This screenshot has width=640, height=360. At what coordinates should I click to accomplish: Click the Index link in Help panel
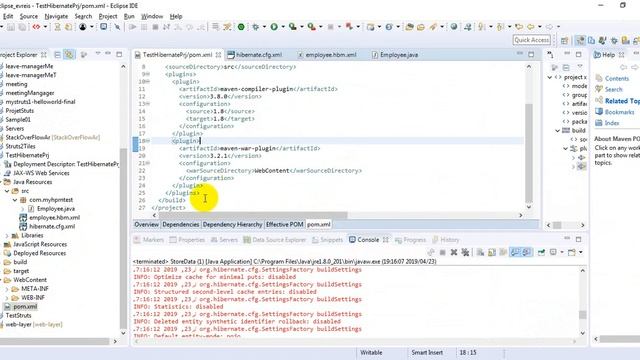[x=612, y=123]
